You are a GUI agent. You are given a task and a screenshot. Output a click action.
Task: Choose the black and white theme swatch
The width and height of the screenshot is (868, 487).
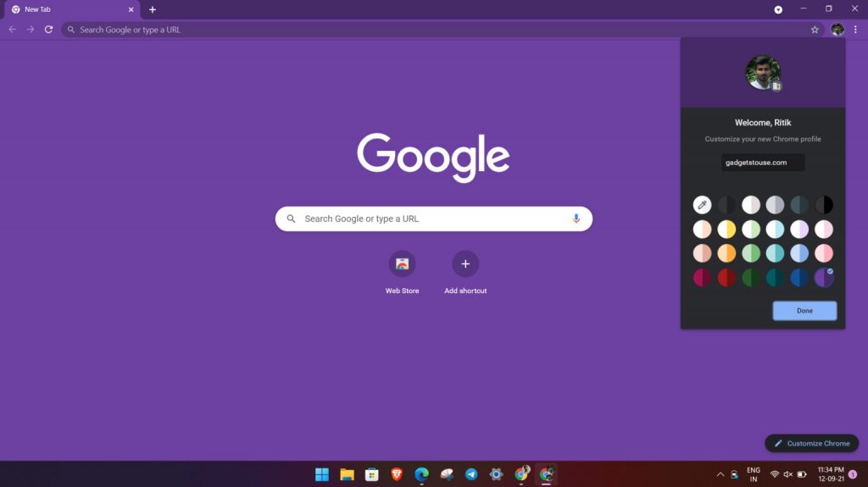click(824, 205)
